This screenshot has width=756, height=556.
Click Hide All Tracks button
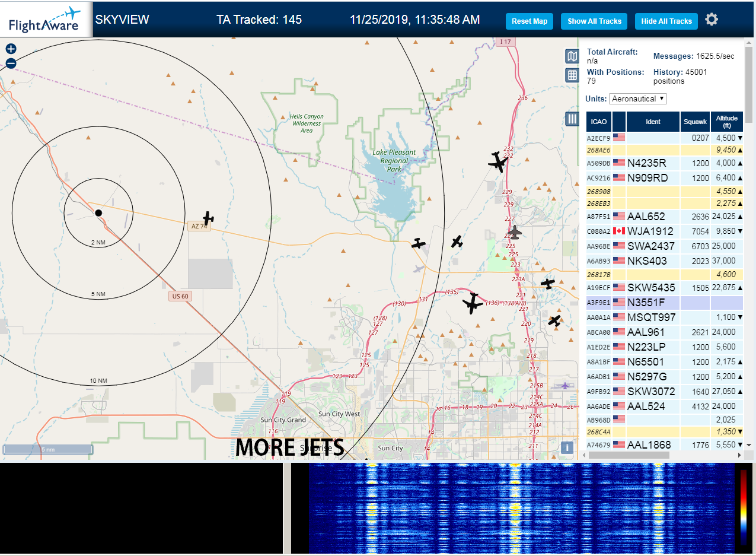tap(666, 21)
